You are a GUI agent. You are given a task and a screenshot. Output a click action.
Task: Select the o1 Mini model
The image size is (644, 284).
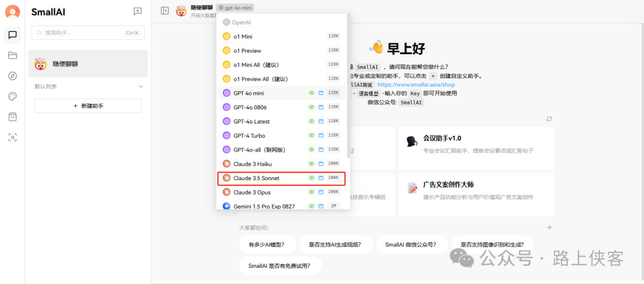[x=281, y=36]
